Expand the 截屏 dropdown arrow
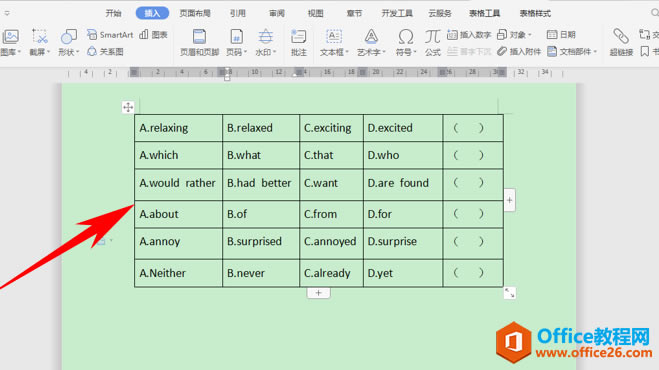659x370 pixels. (48, 52)
